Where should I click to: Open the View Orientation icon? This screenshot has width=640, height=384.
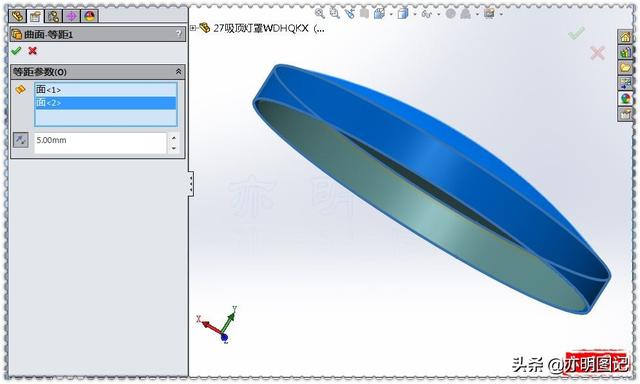pyautogui.click(x=379, y=13)
